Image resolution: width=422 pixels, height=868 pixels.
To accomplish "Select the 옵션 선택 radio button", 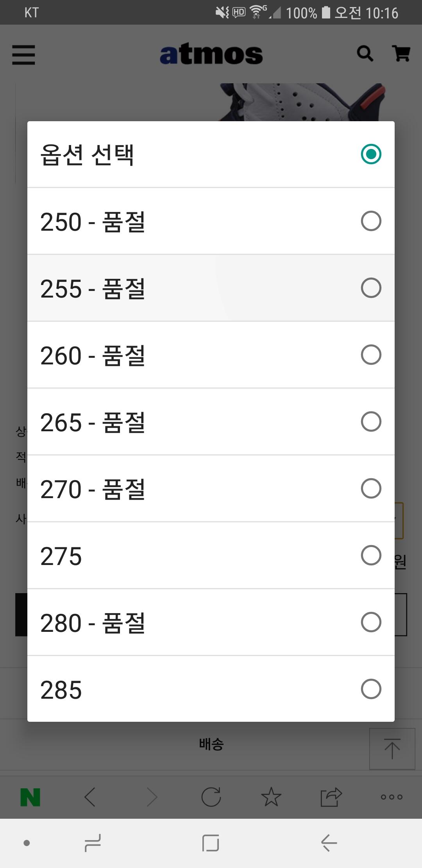I will point(371,154).
